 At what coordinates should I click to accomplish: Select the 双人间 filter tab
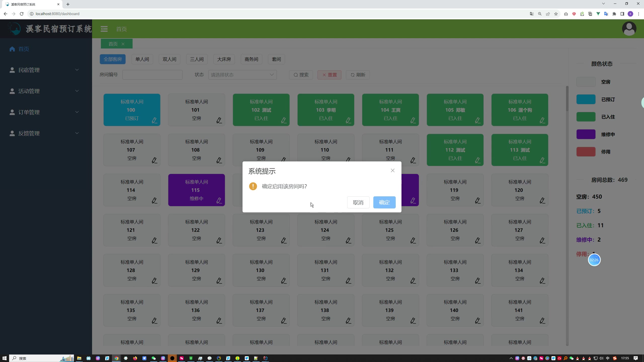coord(169,59)
